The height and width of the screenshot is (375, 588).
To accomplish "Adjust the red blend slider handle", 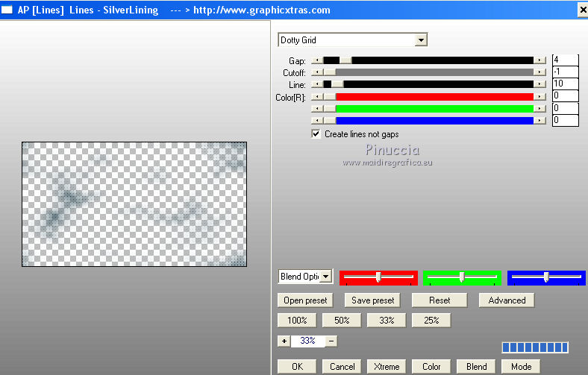I will click(378, 277).
